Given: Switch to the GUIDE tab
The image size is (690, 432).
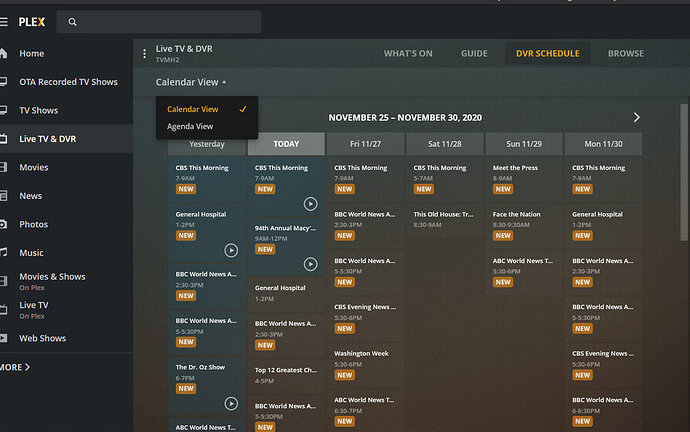Looking at the screenshot, I should pos(474,54).
